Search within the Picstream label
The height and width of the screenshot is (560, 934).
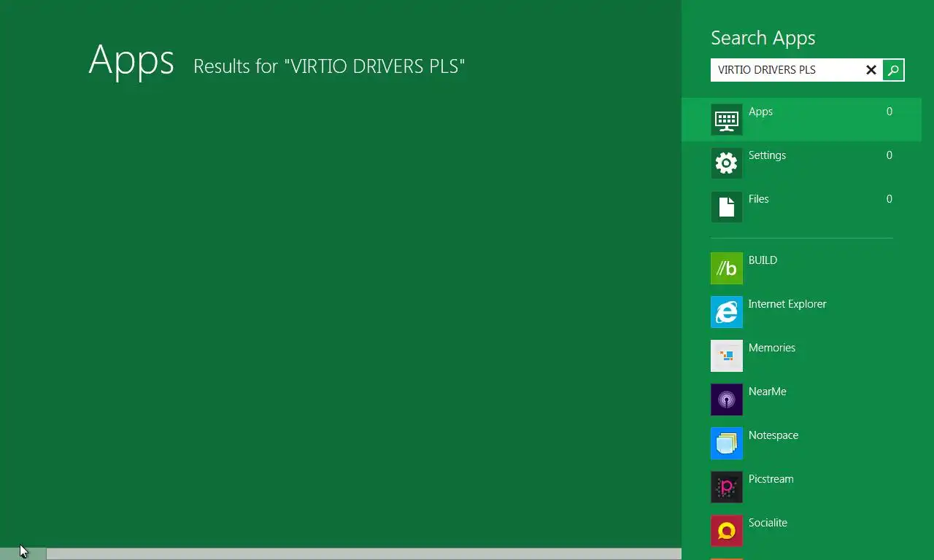click(x=771, y=479)
